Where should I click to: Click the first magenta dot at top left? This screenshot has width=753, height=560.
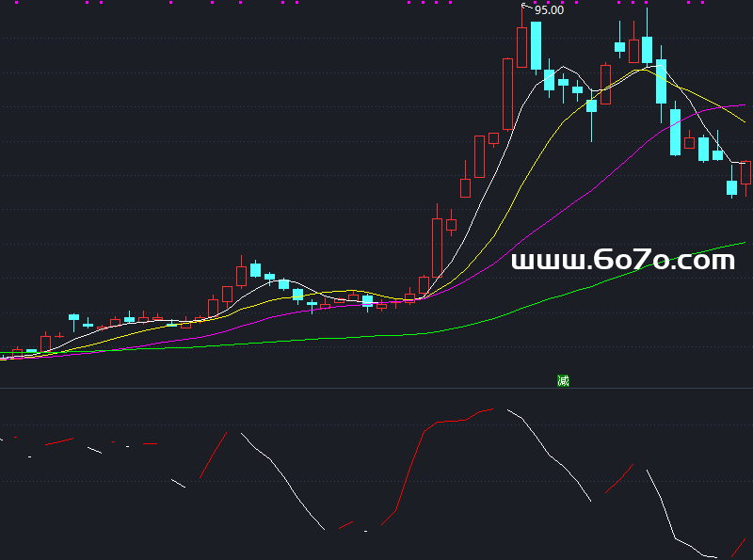pos(87,3)
